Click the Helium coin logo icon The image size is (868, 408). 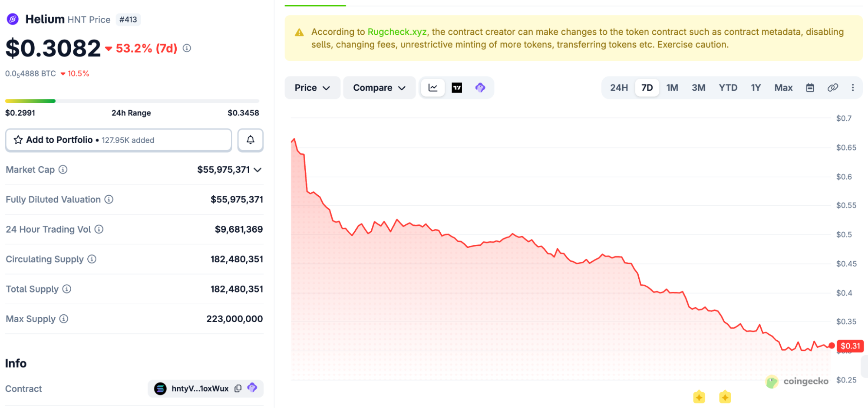[13, 19]
